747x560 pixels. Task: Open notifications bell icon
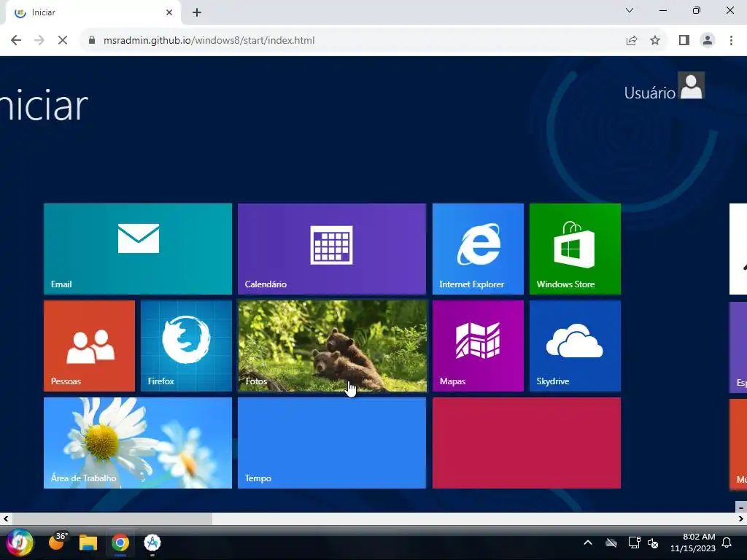[x=727, y=542]
